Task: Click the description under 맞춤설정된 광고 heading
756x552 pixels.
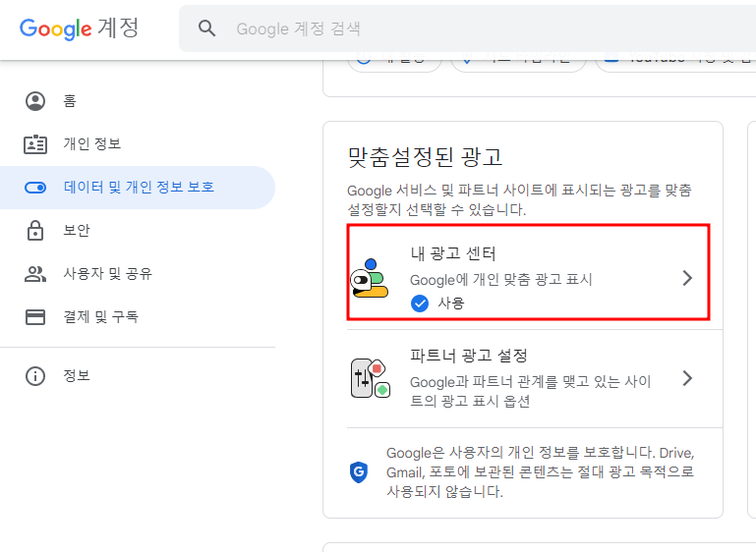Action: 520,200
